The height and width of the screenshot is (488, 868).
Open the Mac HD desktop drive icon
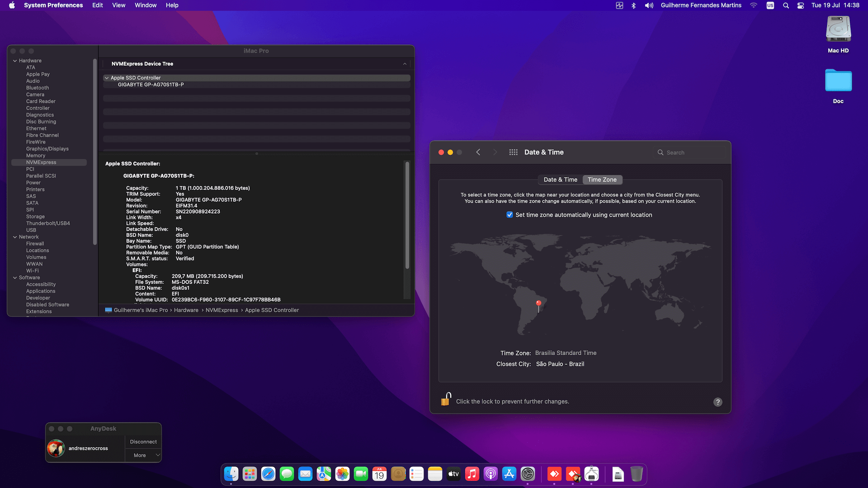point(838,30)
